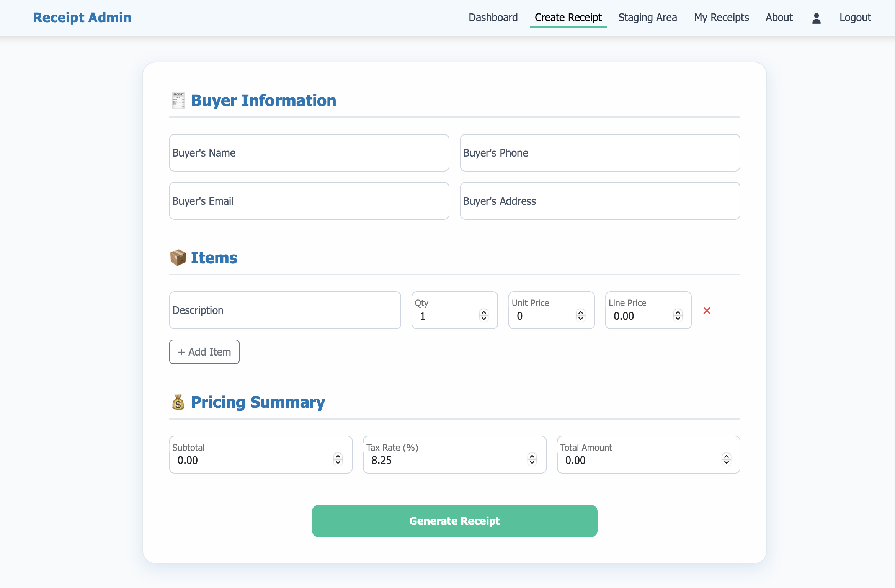Open My Receipts in navigation
This screenshot has height=588, width=895.
pyautogui.click(x=721, y=18)
